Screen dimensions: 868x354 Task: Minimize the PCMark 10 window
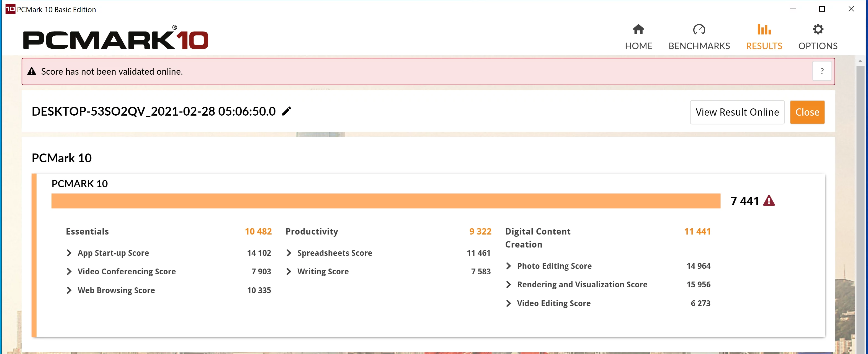click(793, 9)
